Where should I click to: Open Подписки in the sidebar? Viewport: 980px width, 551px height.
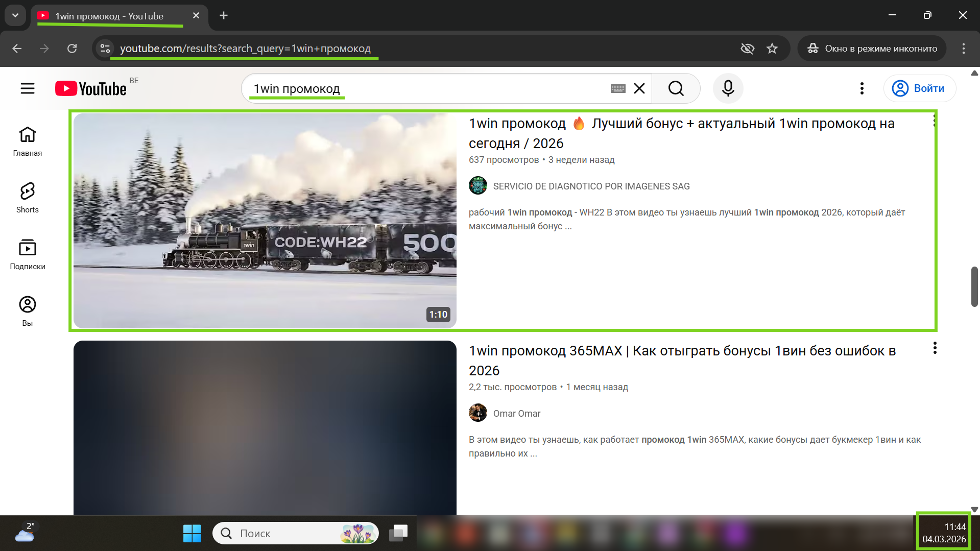(28, 255)
